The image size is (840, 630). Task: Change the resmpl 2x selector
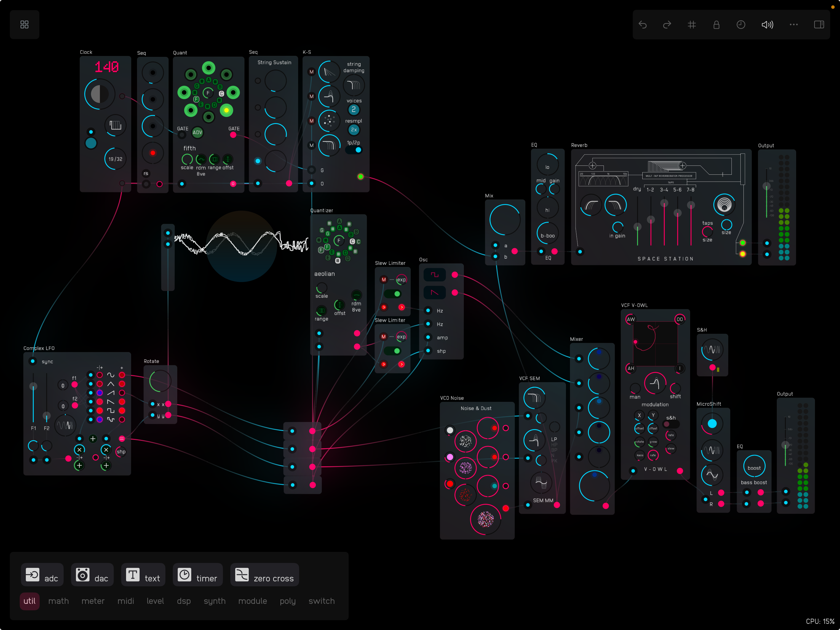tap(354, 130)
